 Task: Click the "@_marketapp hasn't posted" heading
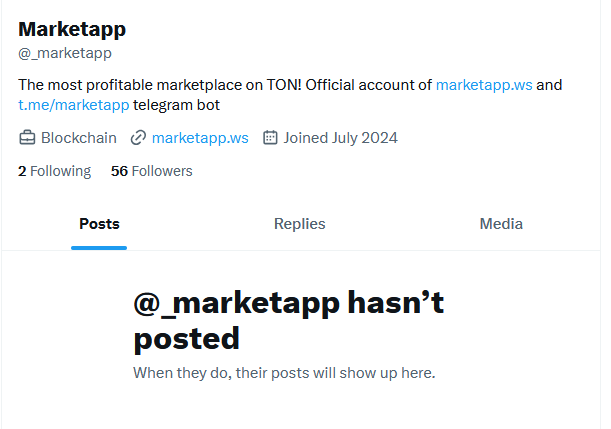point(288,320)
